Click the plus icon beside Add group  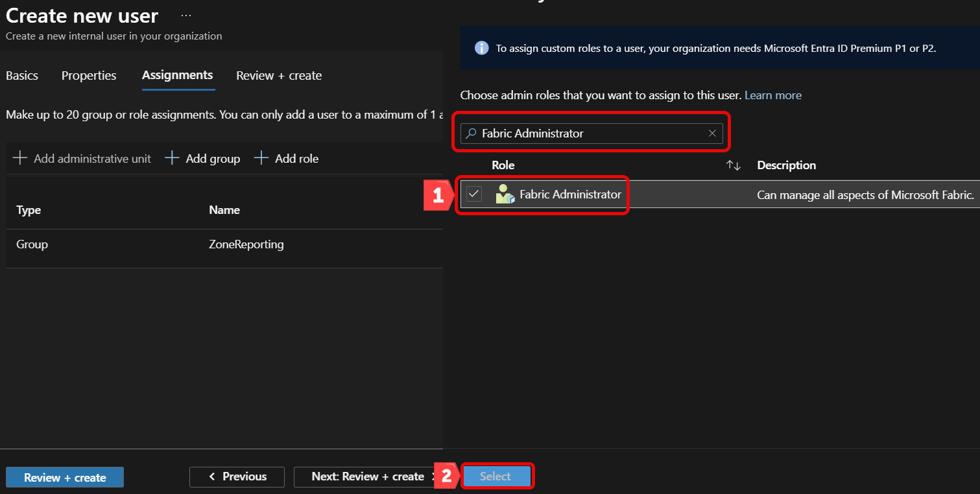(172, 158)
